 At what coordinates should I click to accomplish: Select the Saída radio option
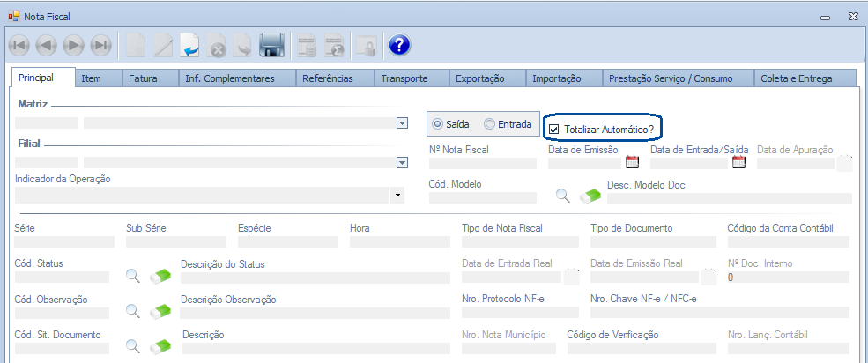[x=451, y=124]
